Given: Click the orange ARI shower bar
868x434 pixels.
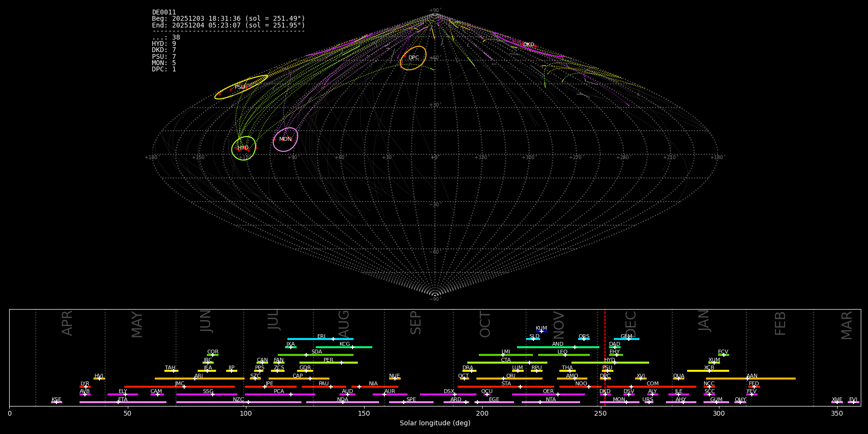Looking at the screenshot, I should (x=200, y=379).
